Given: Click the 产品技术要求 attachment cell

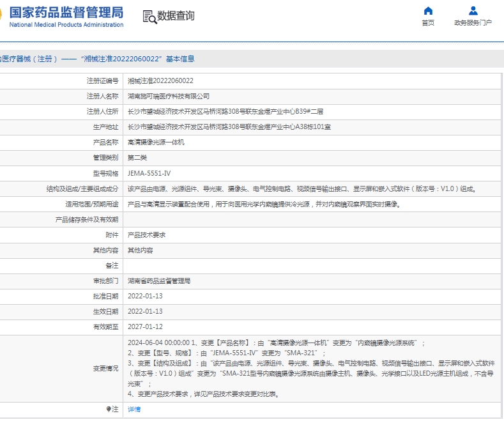Looking at the screenshot, I should click(x=146, y=235).
